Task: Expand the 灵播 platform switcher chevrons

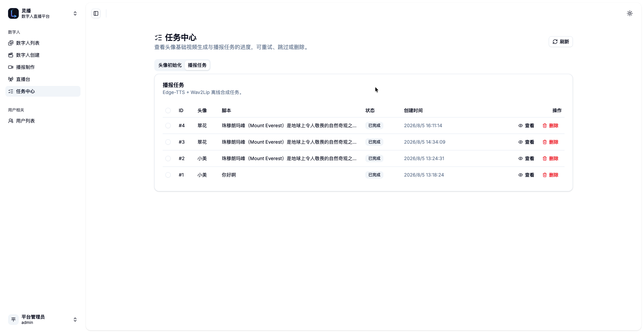Action: 75,13
